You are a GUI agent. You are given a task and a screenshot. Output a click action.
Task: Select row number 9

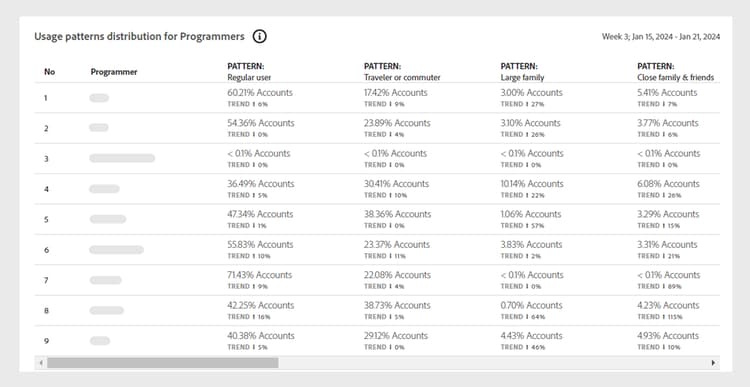tap(46, 341)
